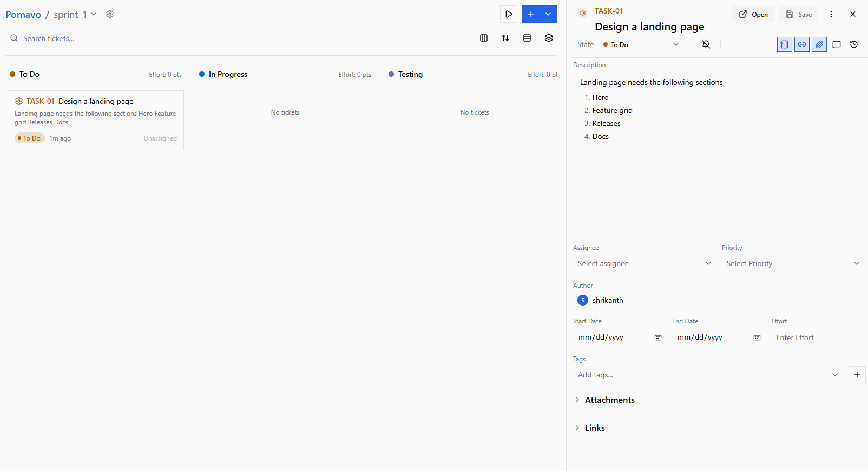This screenshot has height=471, width=868.
Task: Click search magnifier icon
Action: tap(14, 38)
